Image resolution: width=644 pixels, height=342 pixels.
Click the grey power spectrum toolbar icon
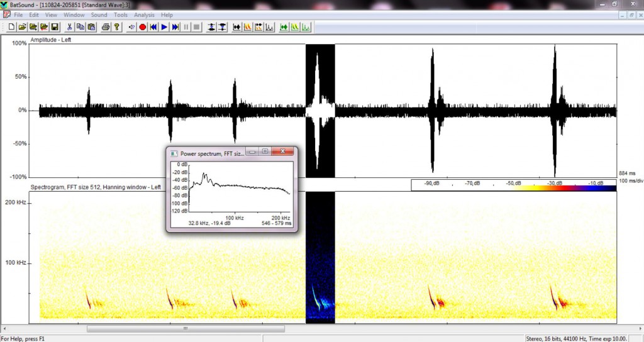click(269, 27)
